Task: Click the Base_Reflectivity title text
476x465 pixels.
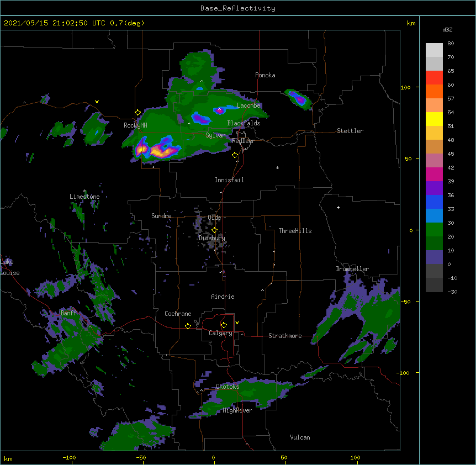Action: [x=238, y=8]
